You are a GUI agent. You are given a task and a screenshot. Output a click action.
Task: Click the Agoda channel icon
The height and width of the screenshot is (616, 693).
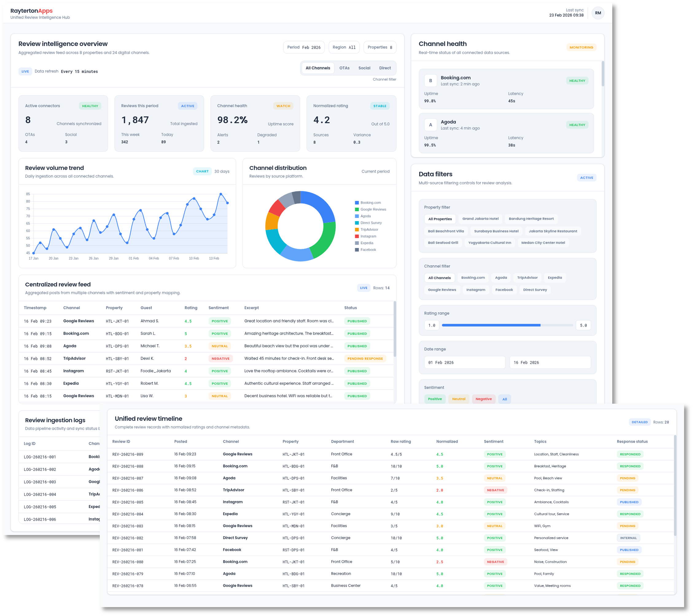point(430,125)
